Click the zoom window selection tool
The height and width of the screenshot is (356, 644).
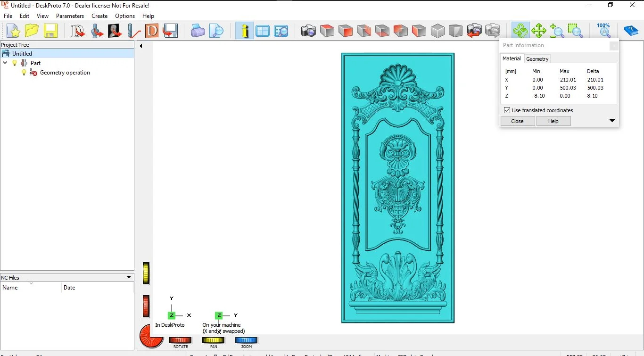(x=575, y=31)
